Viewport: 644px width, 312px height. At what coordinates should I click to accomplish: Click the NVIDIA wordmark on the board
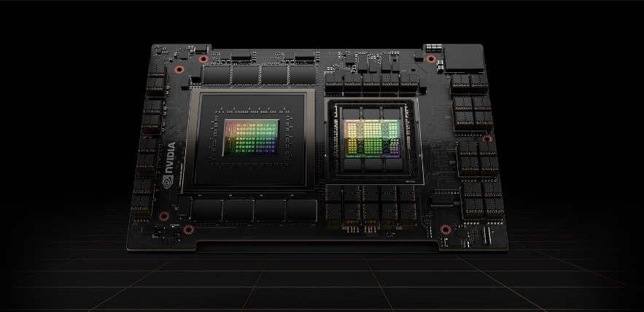[x=170, y=157]
